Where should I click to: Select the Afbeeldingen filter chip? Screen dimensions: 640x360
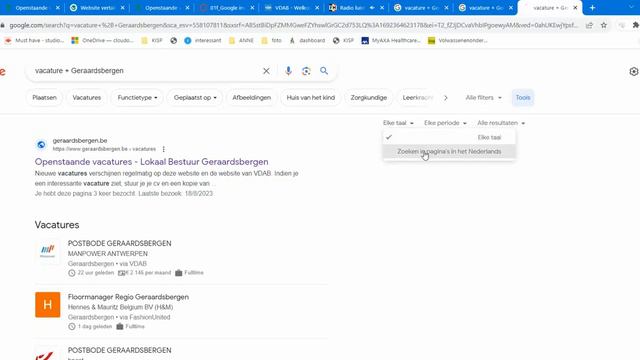point(251,98)
